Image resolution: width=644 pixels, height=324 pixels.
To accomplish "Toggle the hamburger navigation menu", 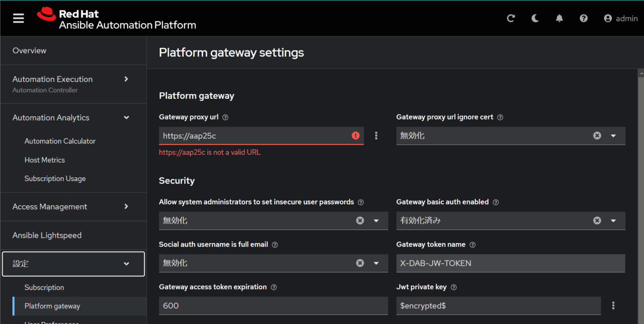I will [x=19, y=18].
